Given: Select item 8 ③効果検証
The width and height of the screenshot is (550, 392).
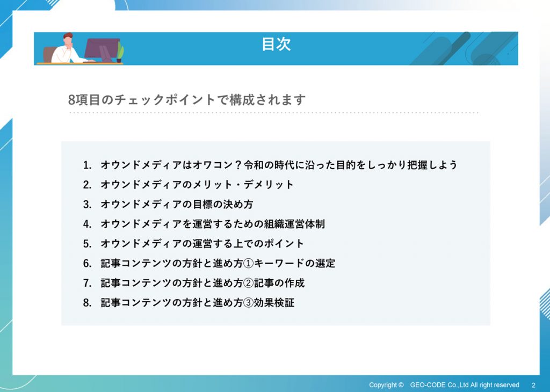Looking at the screenshot, I should click(x=189, y=302).
